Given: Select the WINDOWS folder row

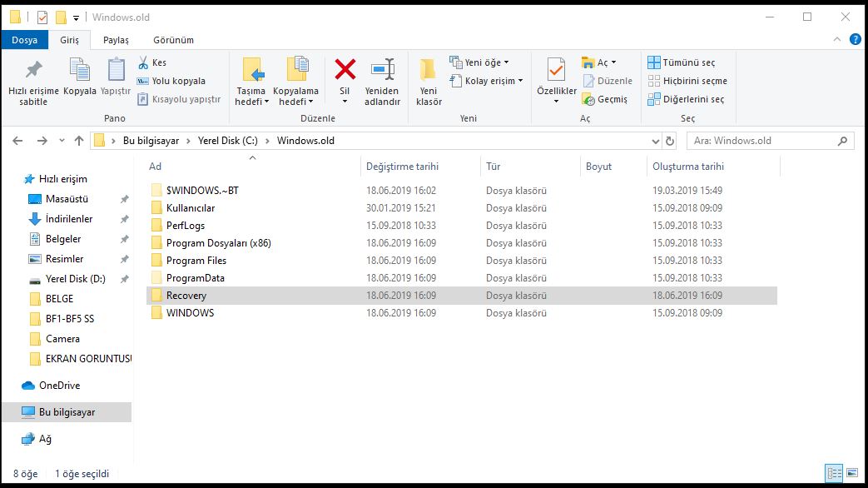Looking at the screenshot, I should pos(462,313).
